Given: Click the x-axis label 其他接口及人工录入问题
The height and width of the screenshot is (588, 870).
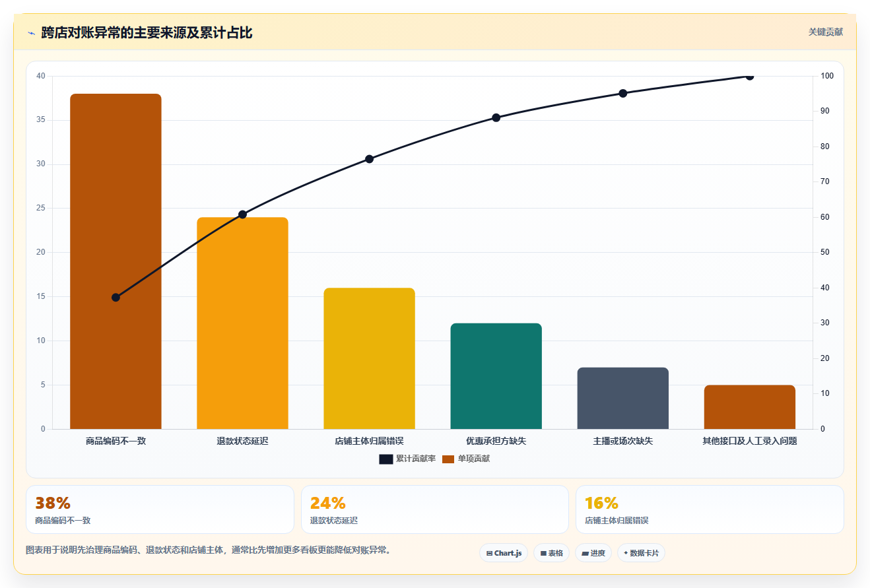Looking at the screenshot, I should pyautogui.click(x=749, y=441).
